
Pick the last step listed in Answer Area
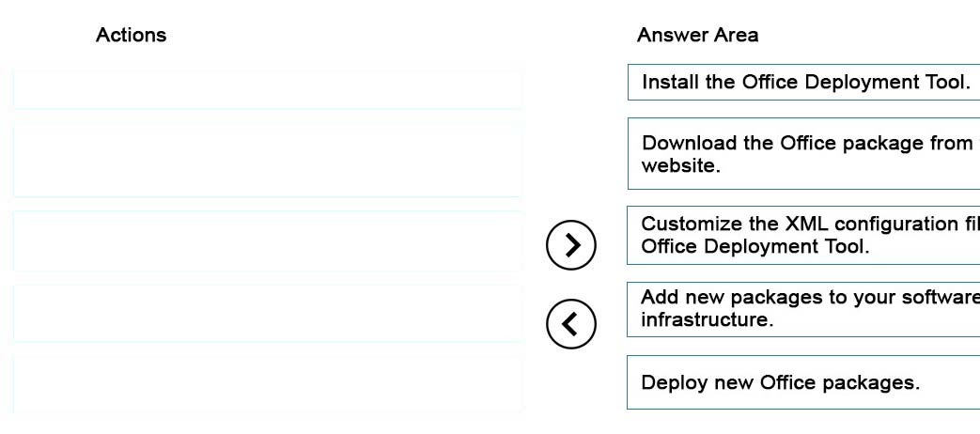click(x=803, y=382)
